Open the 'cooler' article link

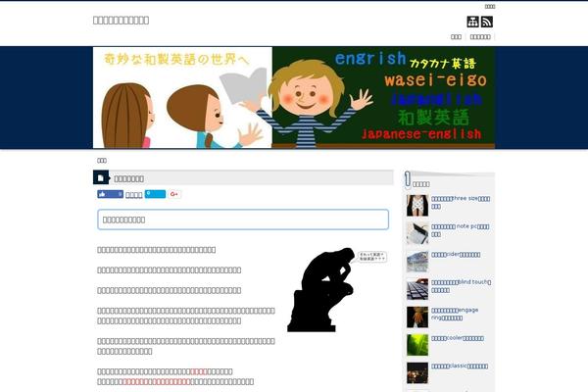(457, 338)
